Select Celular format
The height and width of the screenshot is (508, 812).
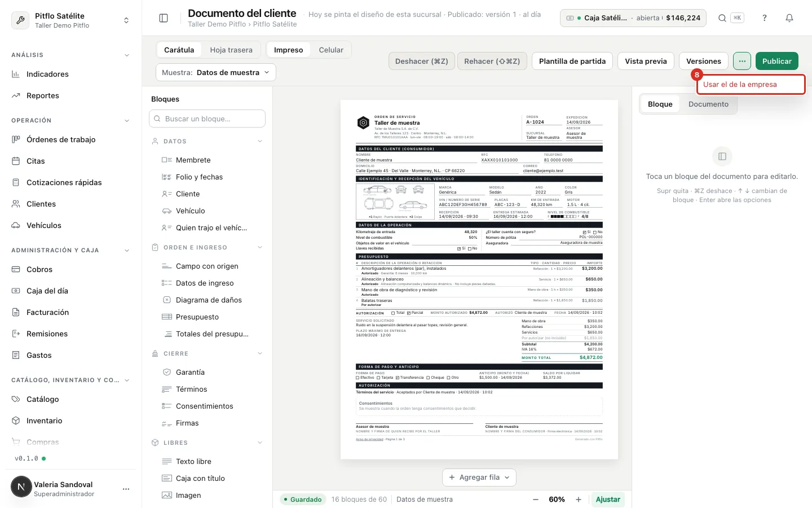pyautogui.click(x=331, y=50)
